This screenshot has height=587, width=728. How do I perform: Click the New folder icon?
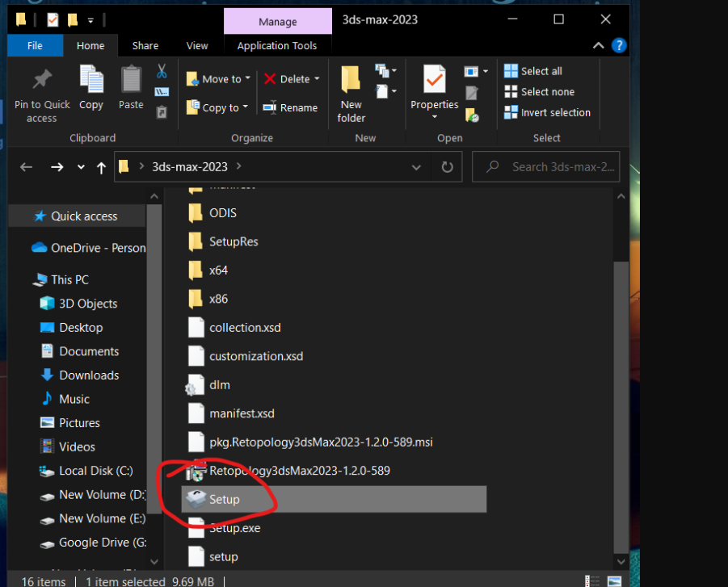point(351,81)
